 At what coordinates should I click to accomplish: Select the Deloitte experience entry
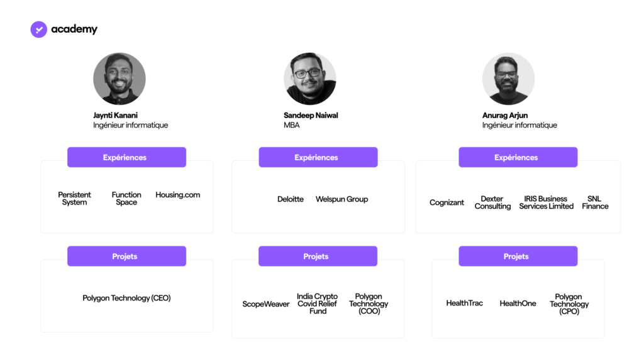(x=291, y=199)
